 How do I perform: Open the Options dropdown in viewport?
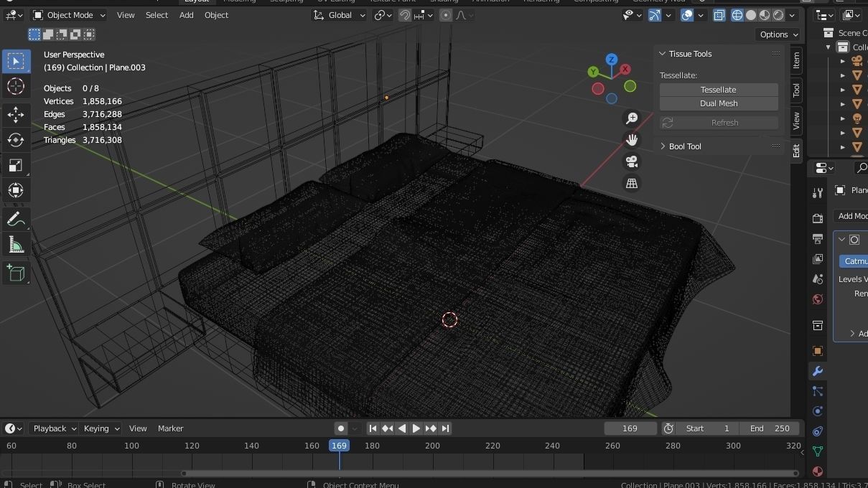(x=779, y=34)
